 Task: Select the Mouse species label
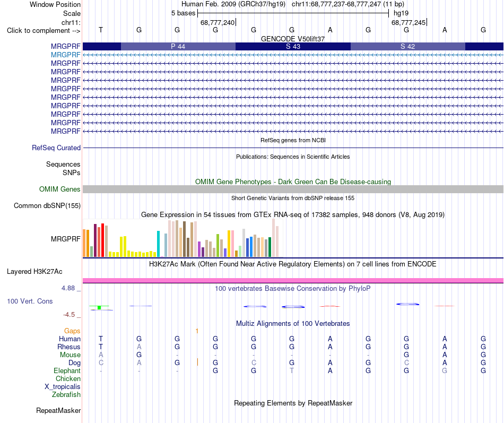(x=70, y=355)
